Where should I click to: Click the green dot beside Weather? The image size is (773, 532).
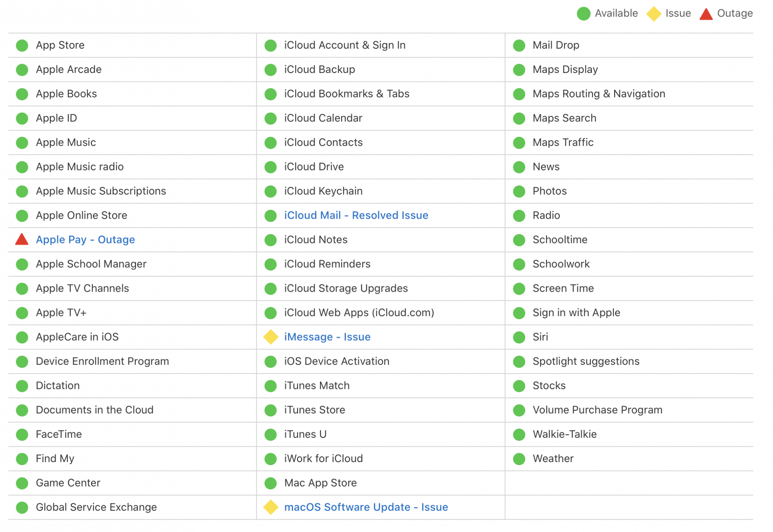[519, 459]
